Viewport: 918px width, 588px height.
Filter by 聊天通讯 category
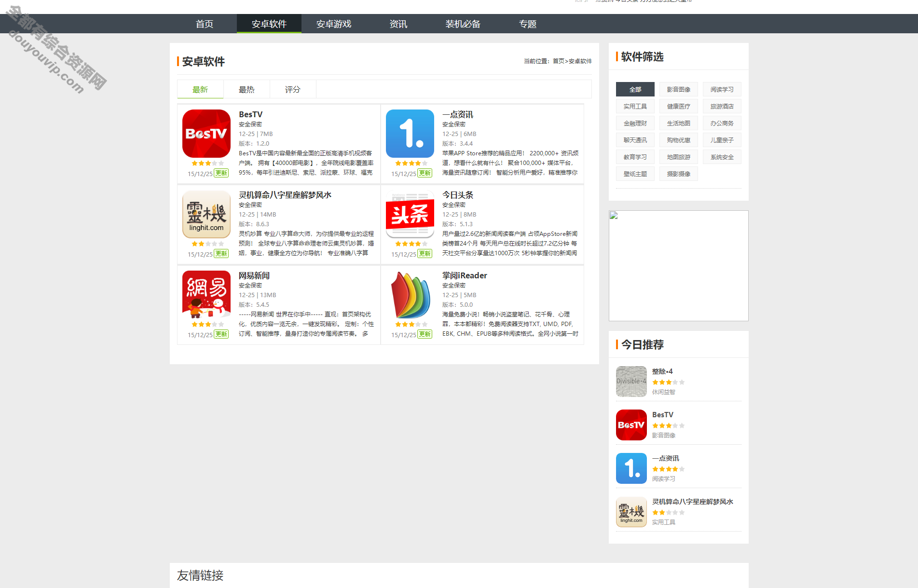click(x=635, y=140)
